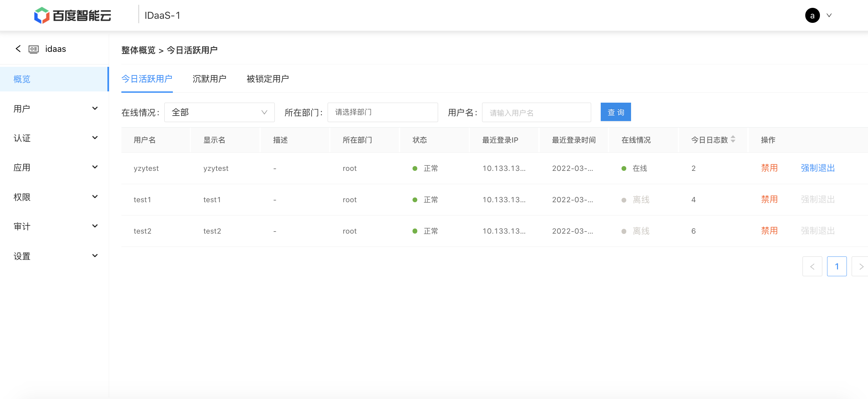The width and height of the screenshot is (868, 399).
Task: Switch to the 沉默用户 tab
Action: coord(209,79)
